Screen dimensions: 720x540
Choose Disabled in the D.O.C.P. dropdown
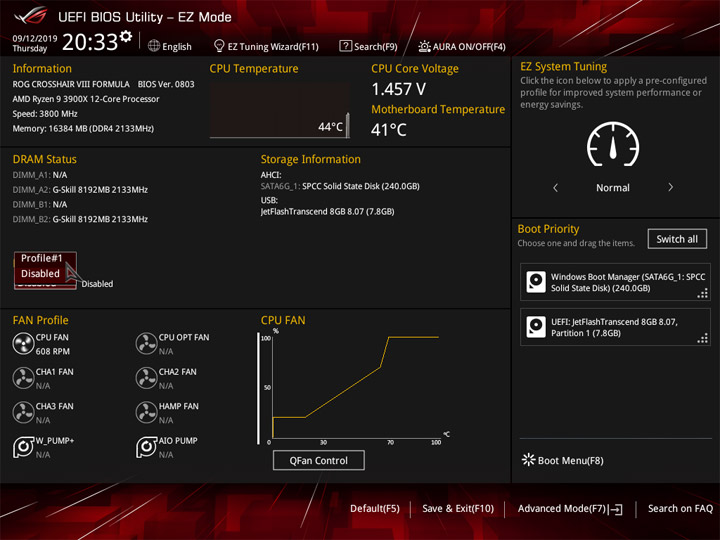40,274
